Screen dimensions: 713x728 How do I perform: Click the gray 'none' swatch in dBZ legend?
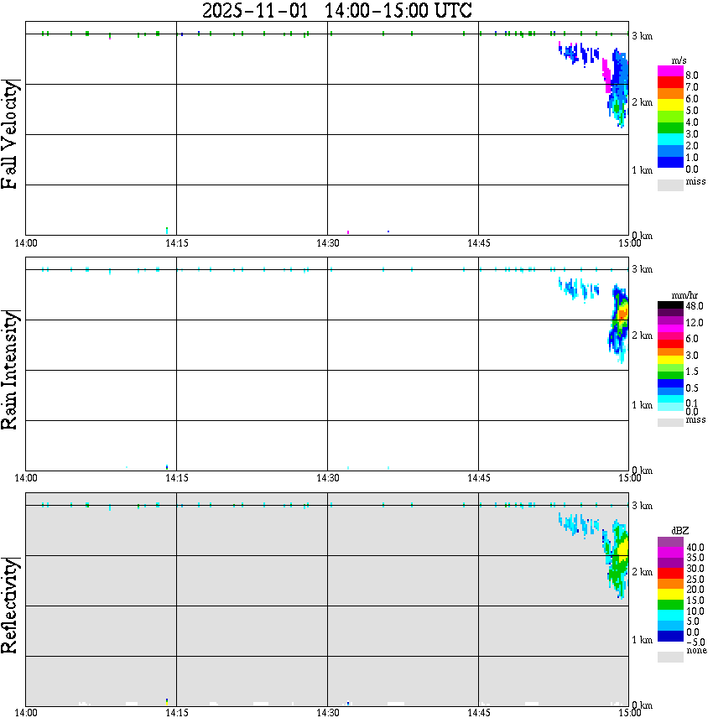pos(670,657)
